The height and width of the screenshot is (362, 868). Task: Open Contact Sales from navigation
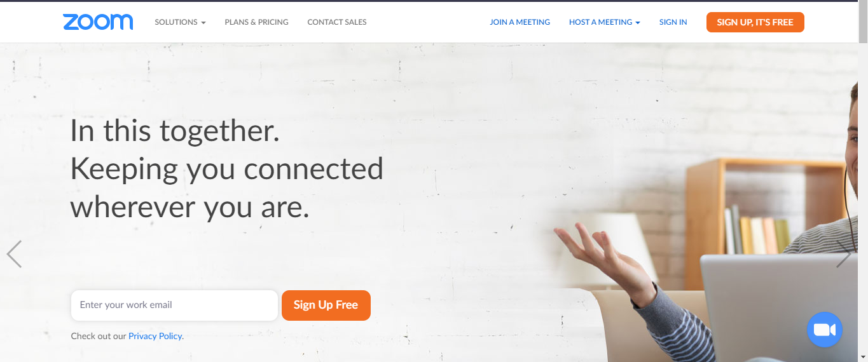click(x=337, y=22)
